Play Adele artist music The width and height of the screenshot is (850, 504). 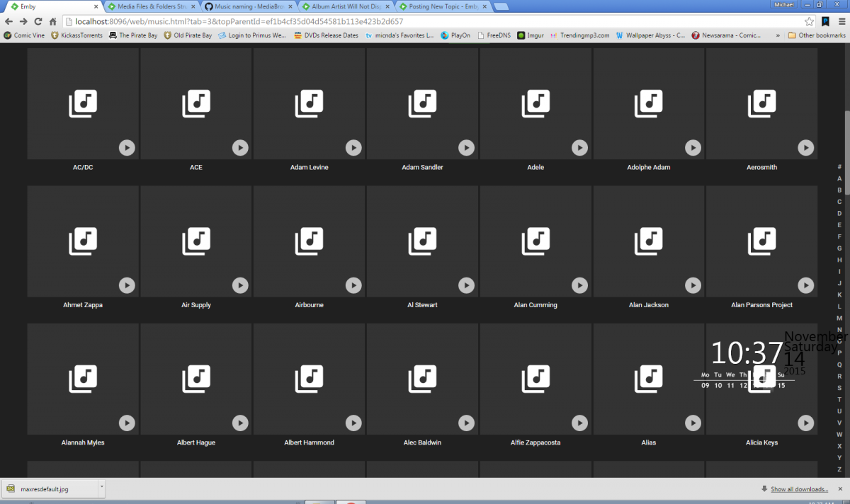point(579,147)
